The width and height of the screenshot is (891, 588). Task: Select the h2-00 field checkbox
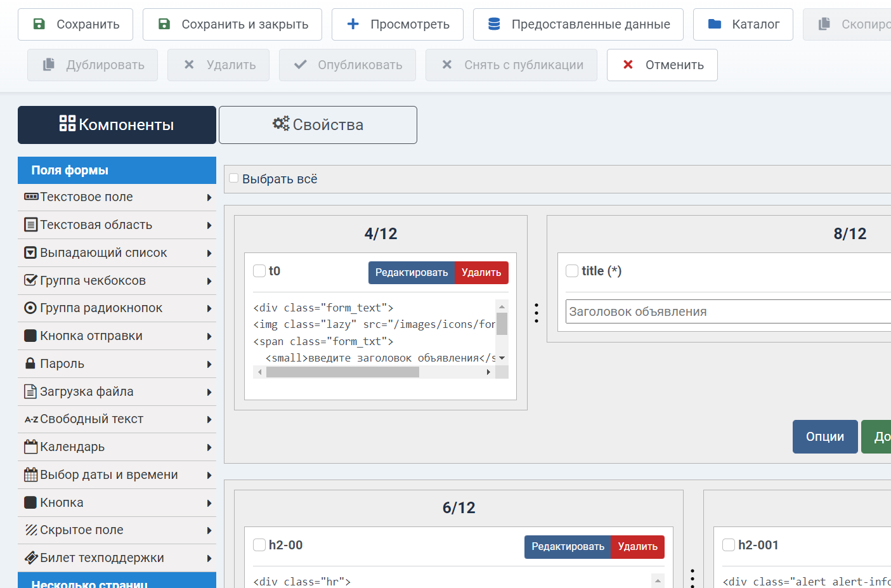point(259,545)
